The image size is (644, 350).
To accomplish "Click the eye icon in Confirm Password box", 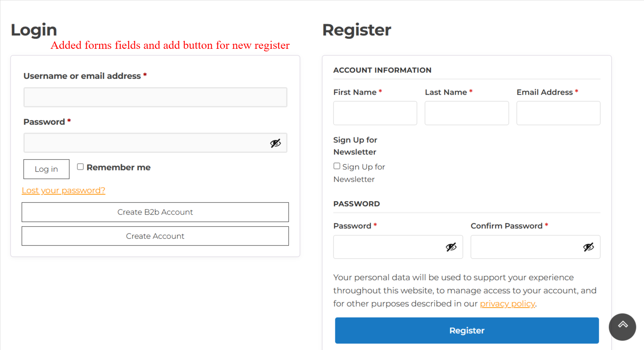I will pos(588,247).
